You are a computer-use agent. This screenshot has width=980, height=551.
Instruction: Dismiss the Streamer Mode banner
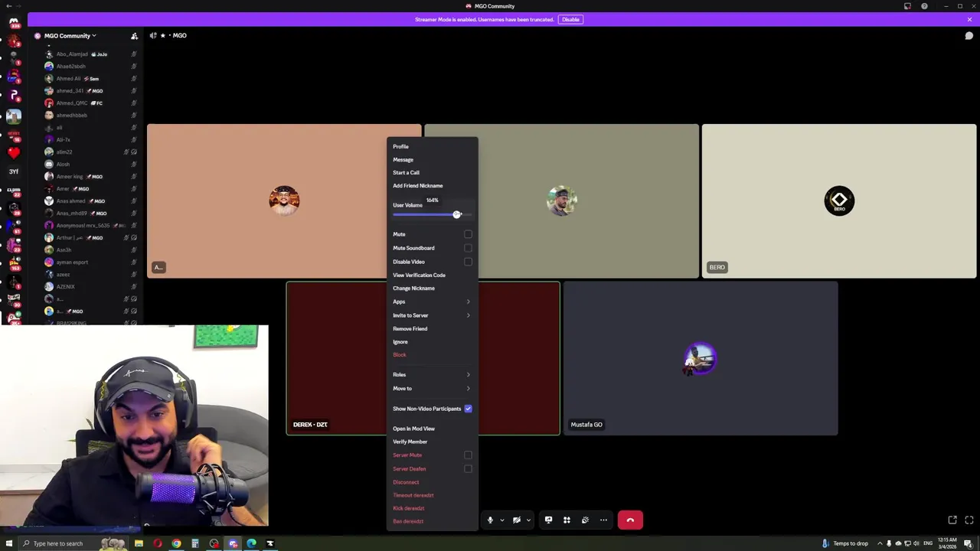coord(969,19)
